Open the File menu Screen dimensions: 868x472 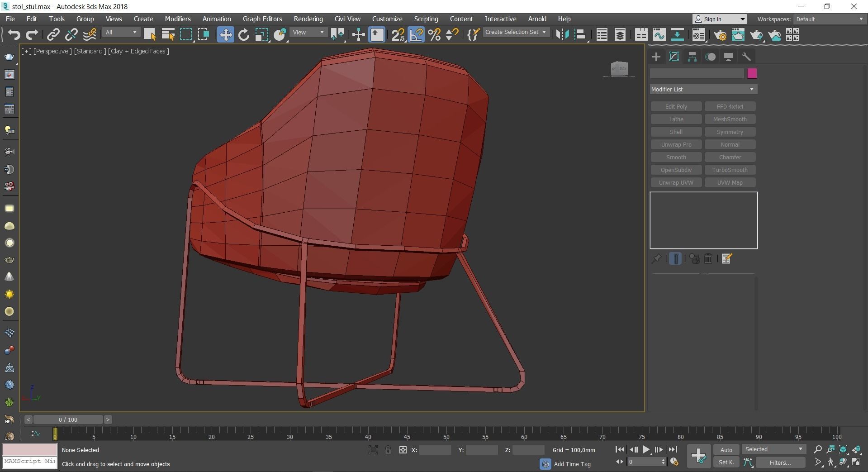click(10, 19)
